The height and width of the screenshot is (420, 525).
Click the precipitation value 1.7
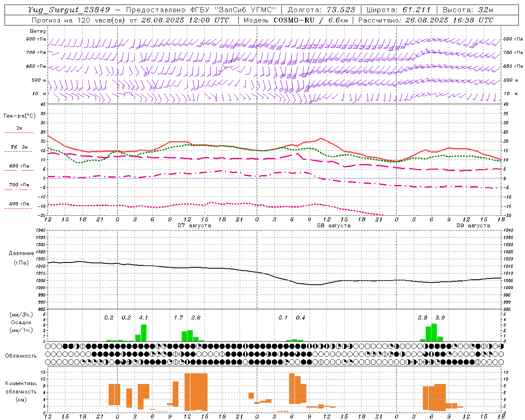(x=178, y=318)
